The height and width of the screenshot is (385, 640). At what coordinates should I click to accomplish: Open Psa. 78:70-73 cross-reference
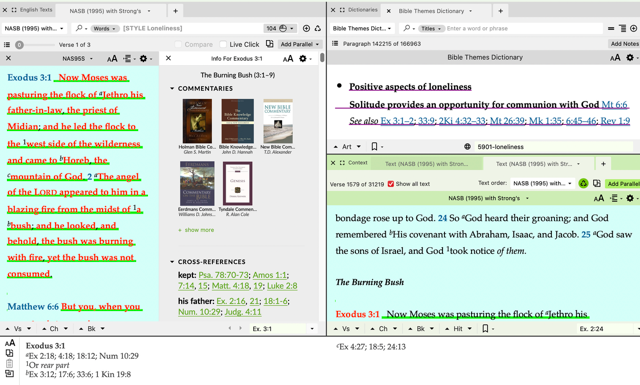click(x=224, y=275)
